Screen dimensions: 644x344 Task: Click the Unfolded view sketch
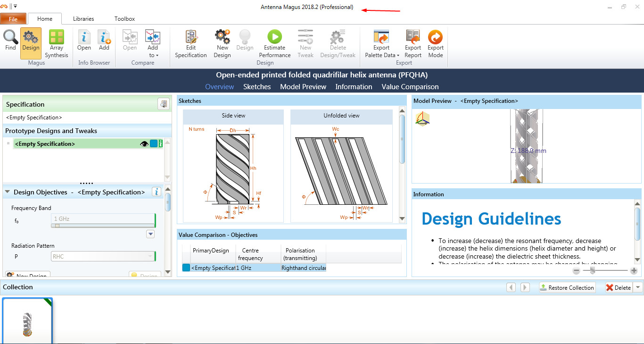tap(341, 166)
